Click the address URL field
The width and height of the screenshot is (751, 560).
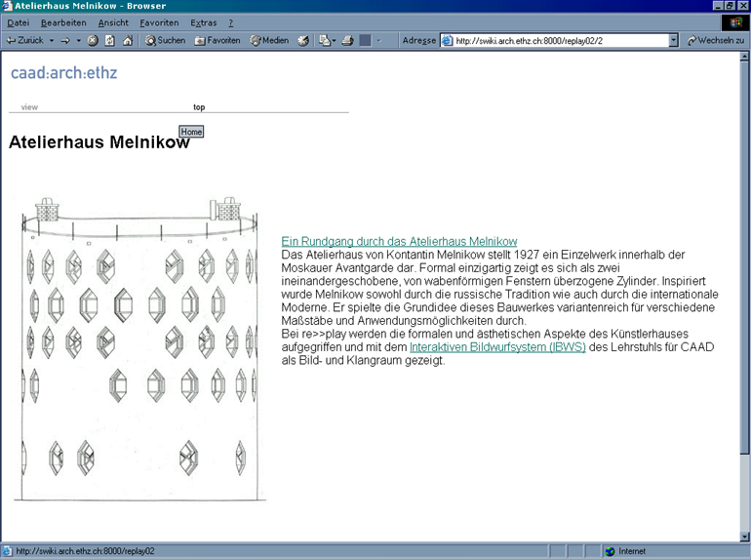click(x=556, y=40)
